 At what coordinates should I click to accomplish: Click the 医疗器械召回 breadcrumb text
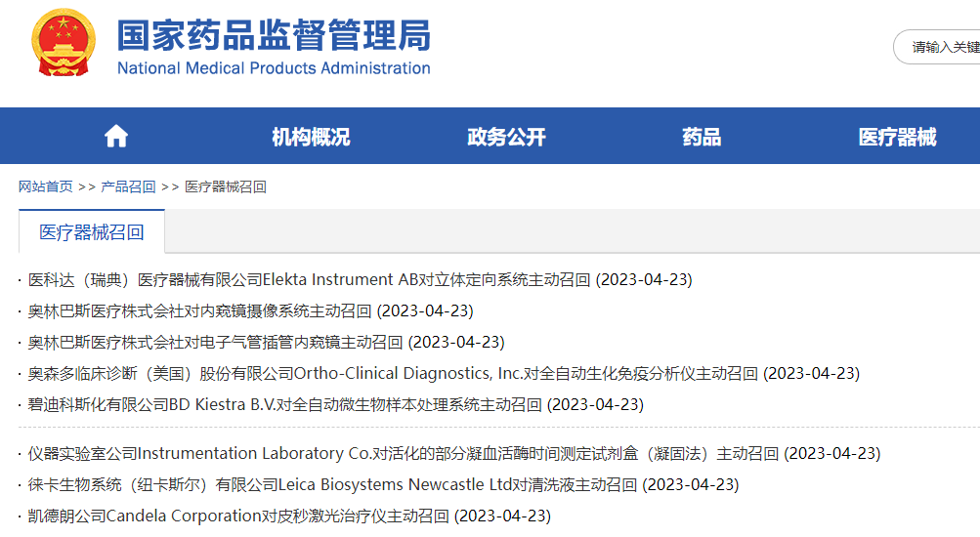(226, 186)
